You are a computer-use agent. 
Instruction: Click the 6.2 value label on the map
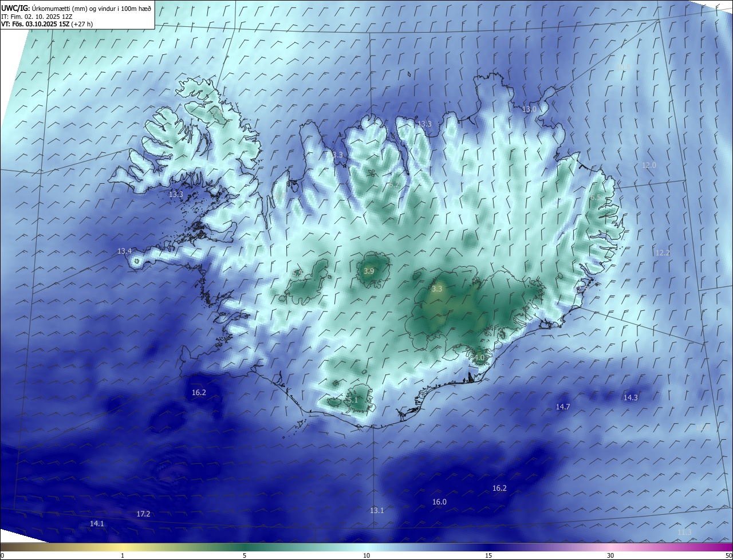pyautogui.click(x=394, y=184)
